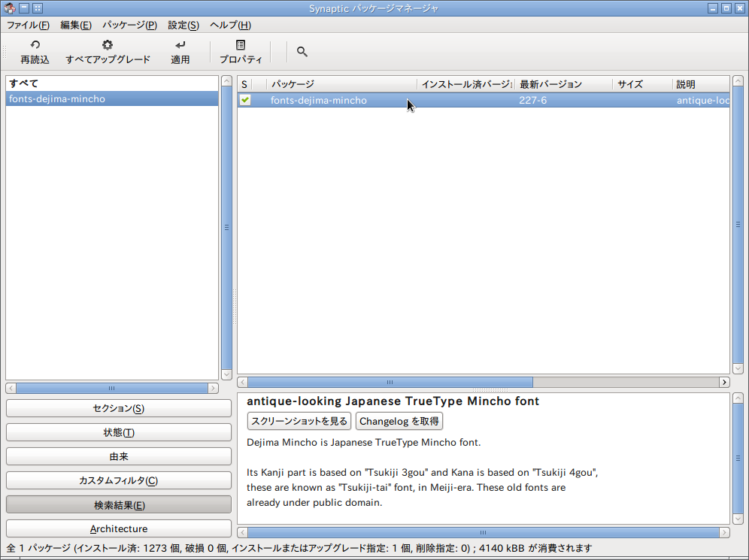Image resolution: width=749 pixels, height=560 pixels.
Task: Click the left filter list horizontal scrollbar thumb
Action: (112, 388)
